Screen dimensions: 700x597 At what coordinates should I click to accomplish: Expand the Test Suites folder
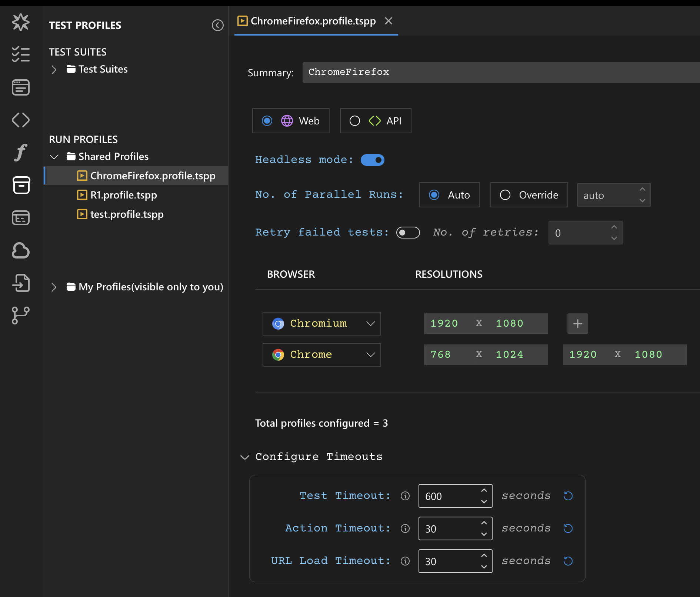[54, 70]
